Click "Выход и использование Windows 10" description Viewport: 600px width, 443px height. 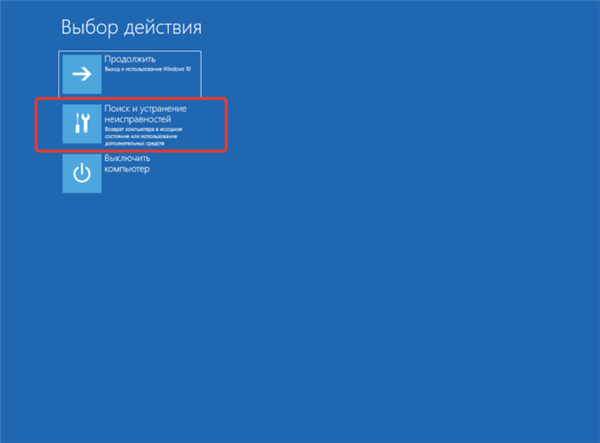pos(148,69)
